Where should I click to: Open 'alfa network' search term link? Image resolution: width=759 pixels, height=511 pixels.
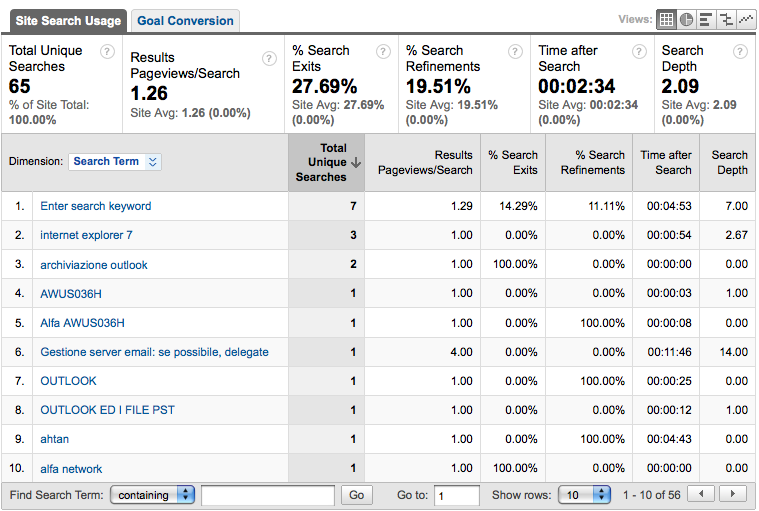pyautogui.click(x=71, y=468)
